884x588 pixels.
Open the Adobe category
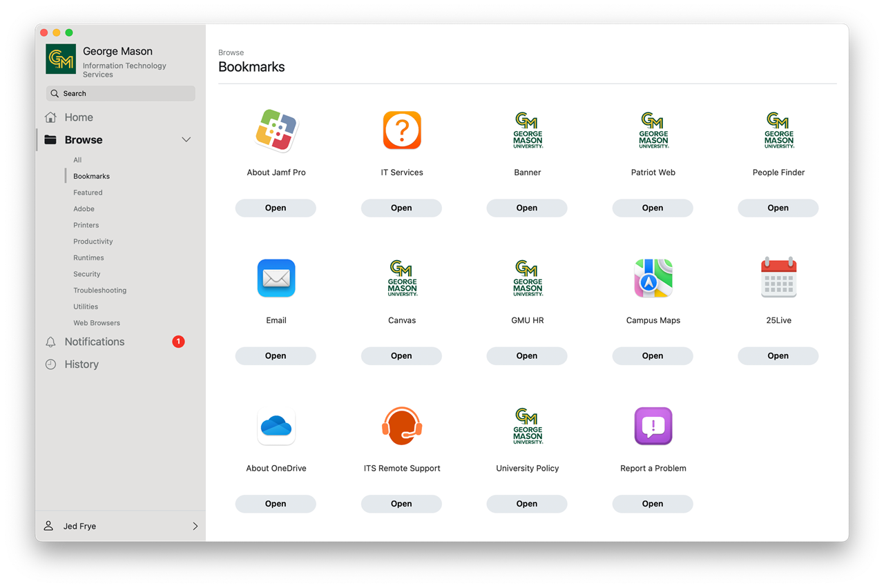(x=84, y=208)
